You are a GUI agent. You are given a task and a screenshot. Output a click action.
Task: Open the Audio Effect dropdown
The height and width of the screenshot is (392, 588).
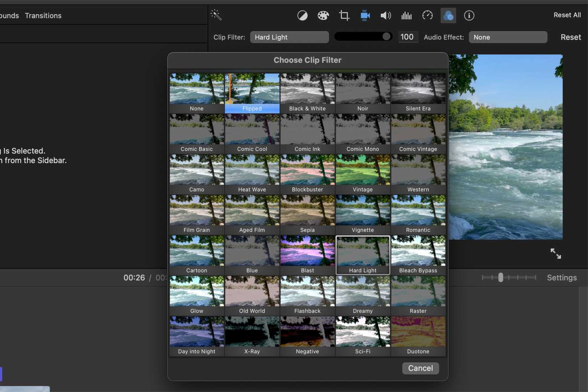(x=508, y=37)
